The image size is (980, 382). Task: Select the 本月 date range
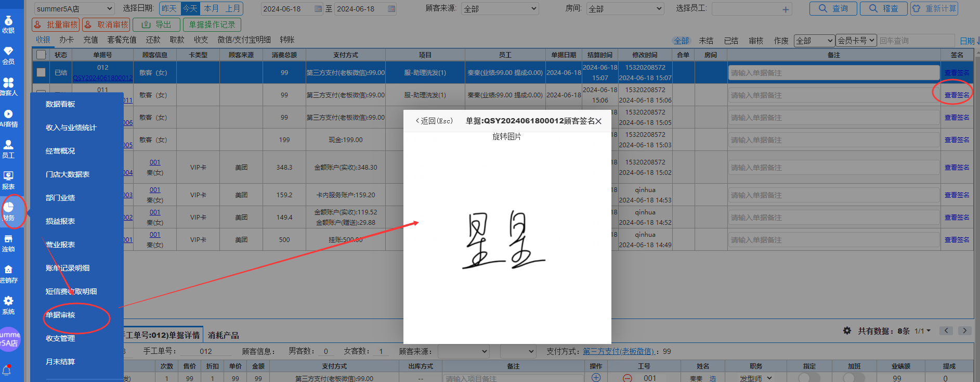point(211,9)
